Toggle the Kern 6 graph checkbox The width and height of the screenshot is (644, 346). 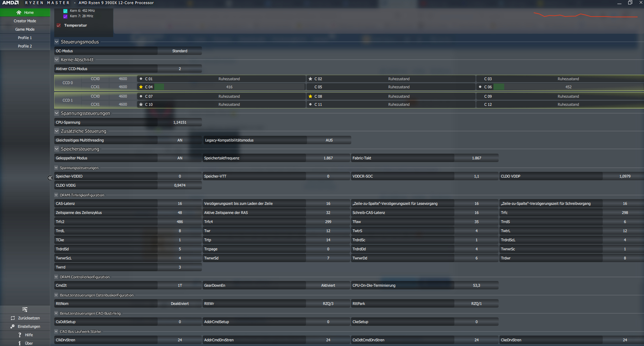(x=65, y=11)
